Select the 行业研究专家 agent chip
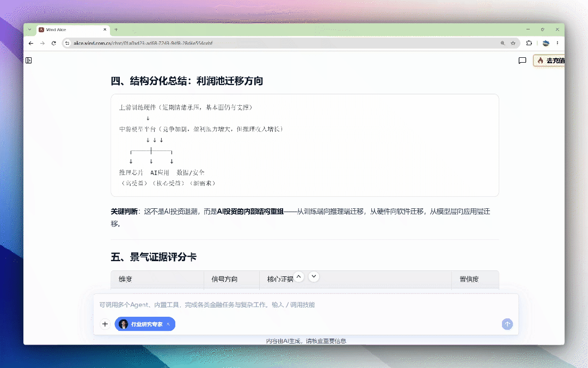The width and height of the screenshot is (588, 368). [145, 324]
